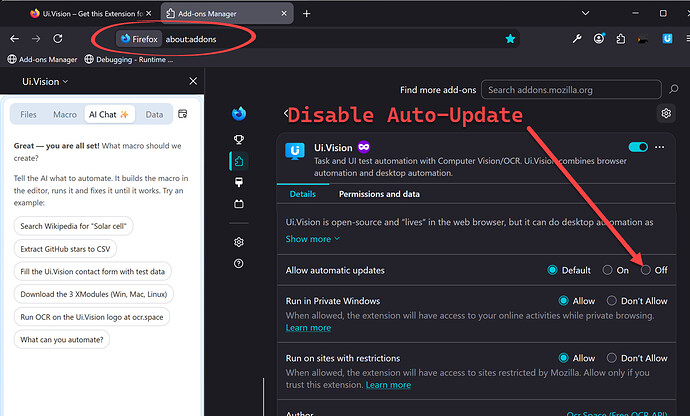Reload the page with refresh icon
690x416 pixels.
pyautogui.click(x=58, y=39)
